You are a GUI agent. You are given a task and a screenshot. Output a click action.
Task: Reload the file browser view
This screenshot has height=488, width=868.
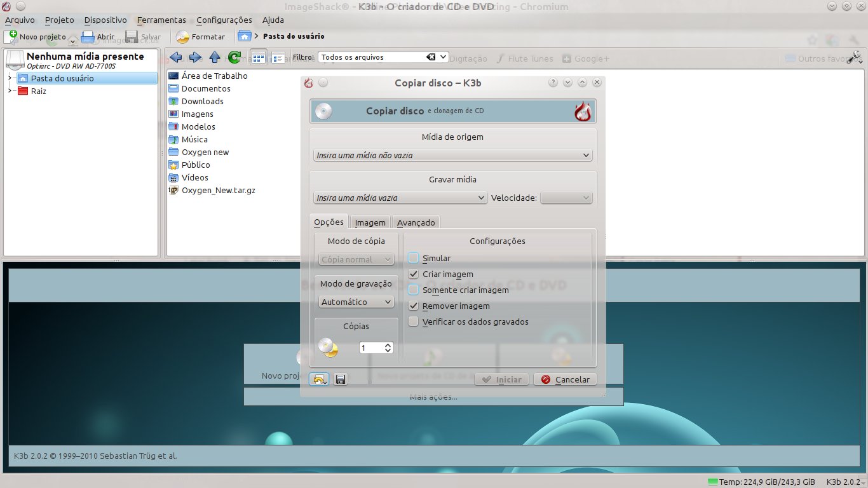(234, 57)
